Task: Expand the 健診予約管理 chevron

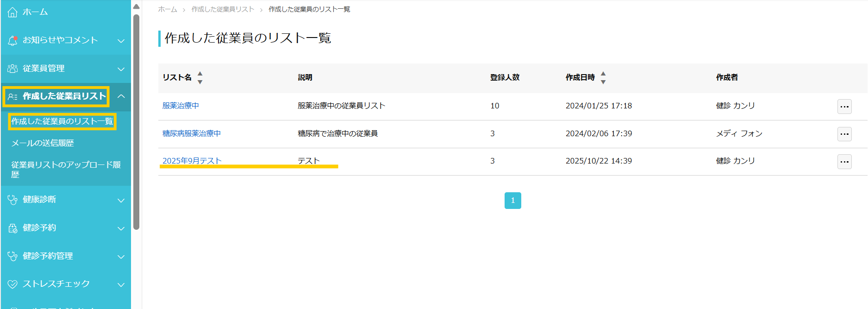Action: point(121,257)
